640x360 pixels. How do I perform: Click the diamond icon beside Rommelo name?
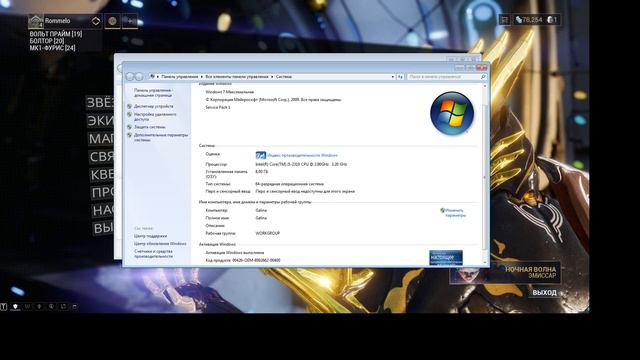[96, 21]
